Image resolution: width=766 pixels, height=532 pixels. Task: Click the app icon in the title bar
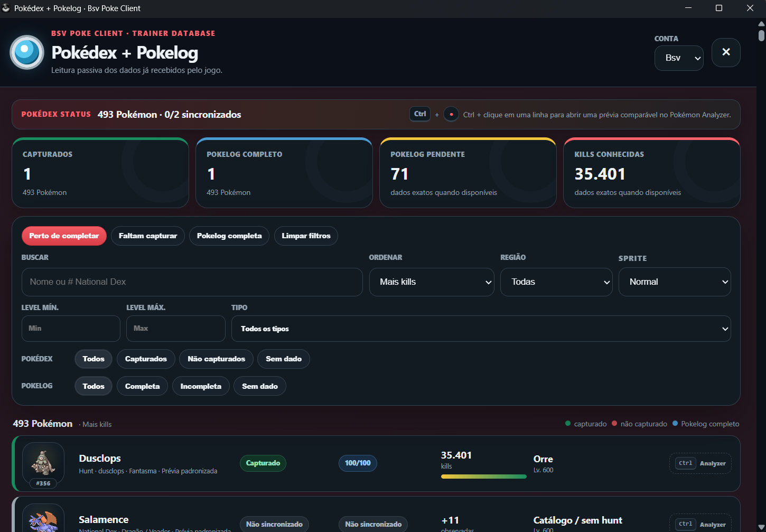pyautogui.click(x=6, y=8)
